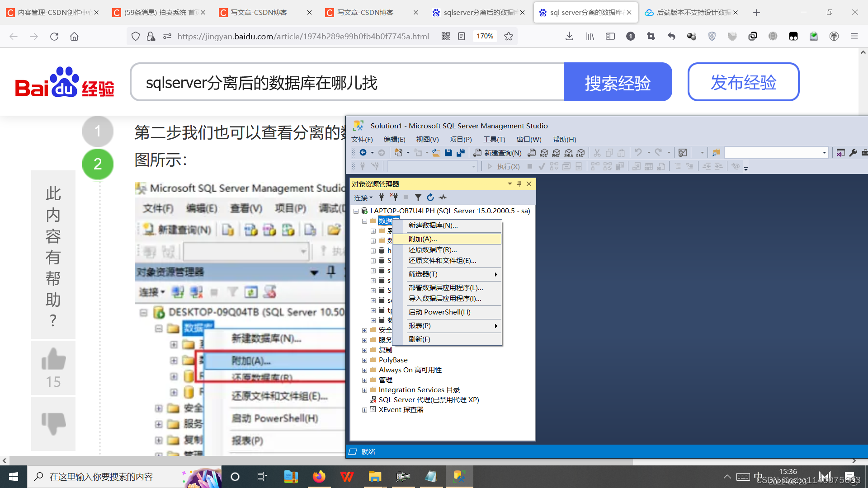Switch input method language in system tray
This screenshot has width=868, height=488.
(759, 476)
